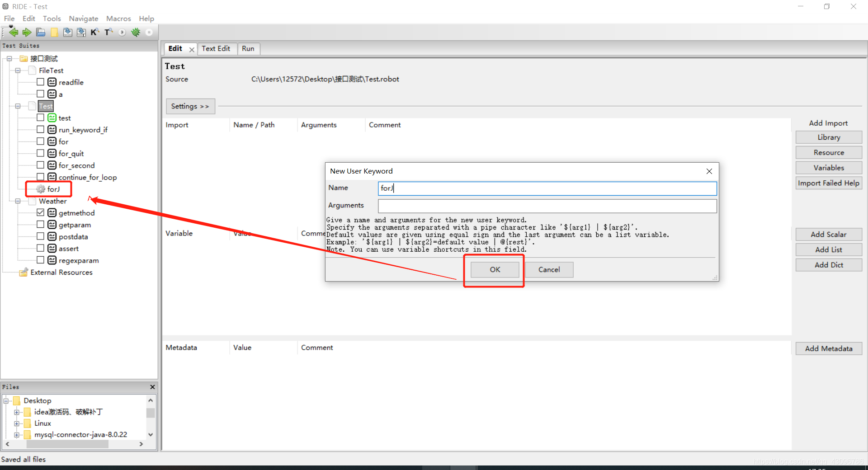Expand the mysql-connector-java-8.0.22 folder
Image resolution: width=868 pixels, height=470 pixels.
tap(17, 434)
